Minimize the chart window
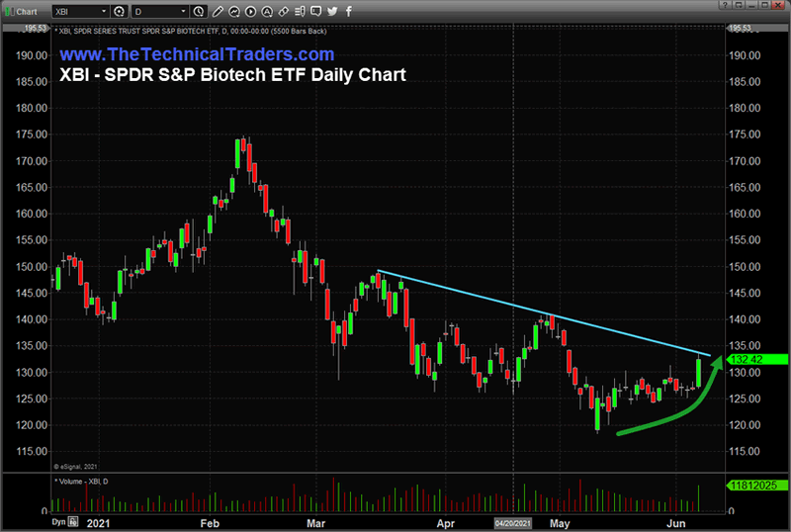This screenshot has width=791, height=532. point(751,5)
